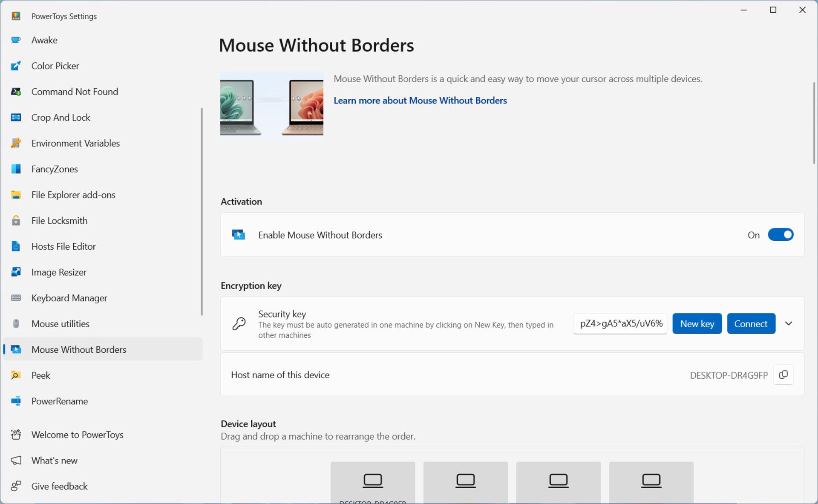Open Environment Variables settings
Image resolution: width=818 pixels, height=504 pixels.
75,143
